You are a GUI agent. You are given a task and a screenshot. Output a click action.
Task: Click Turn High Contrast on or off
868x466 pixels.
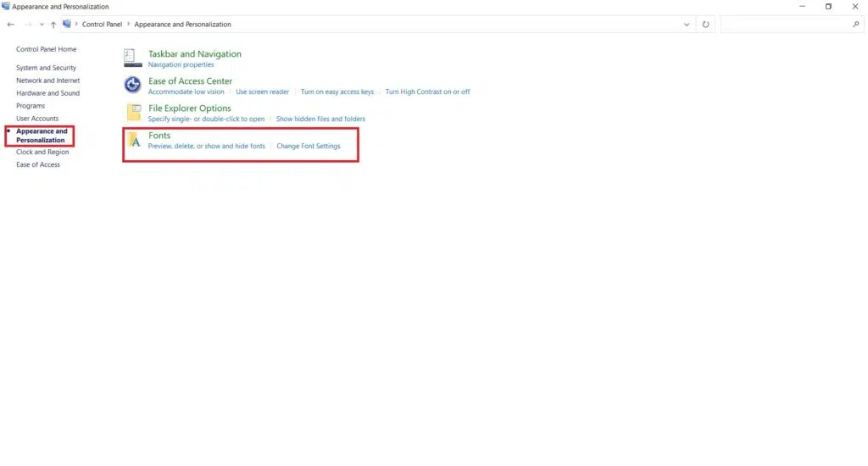427,92
